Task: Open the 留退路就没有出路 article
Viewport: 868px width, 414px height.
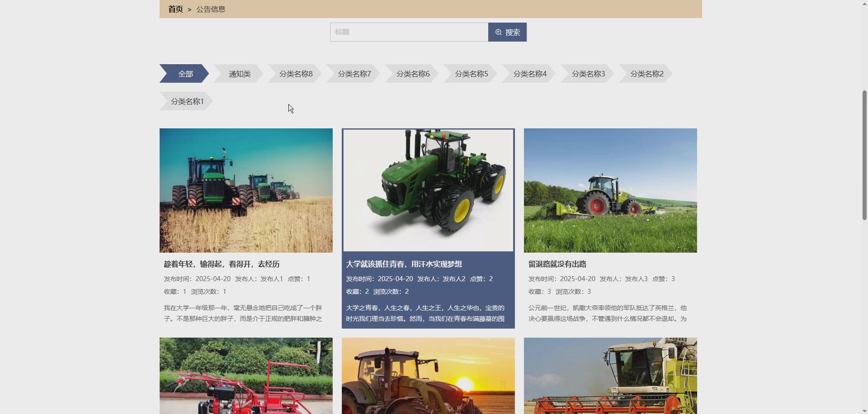Action: (557, 264)
